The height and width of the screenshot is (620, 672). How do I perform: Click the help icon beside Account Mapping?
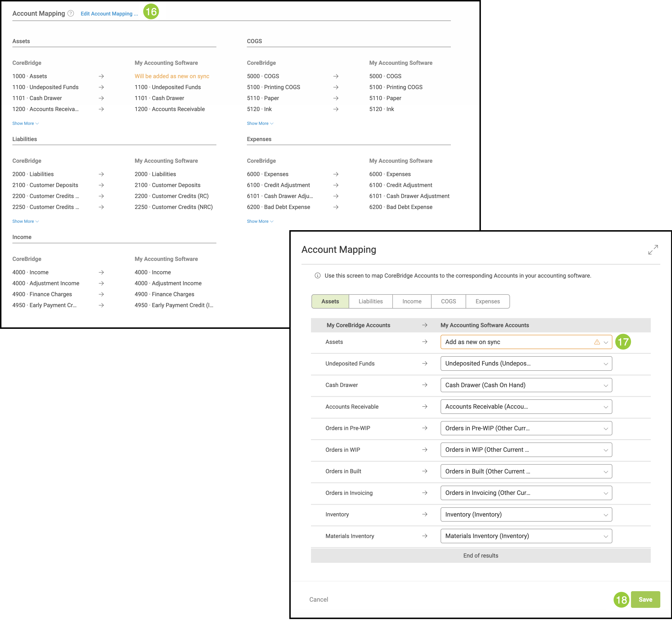[x=71, y=13]
